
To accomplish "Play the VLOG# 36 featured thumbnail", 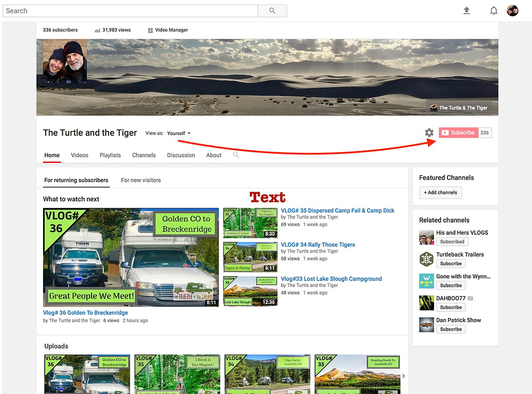I will click(x=131, y=258).
